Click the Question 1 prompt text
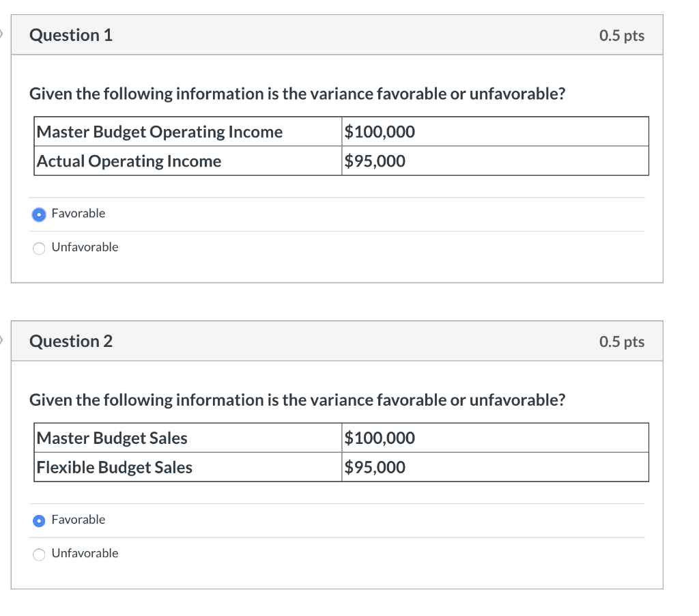 point(297,94)
